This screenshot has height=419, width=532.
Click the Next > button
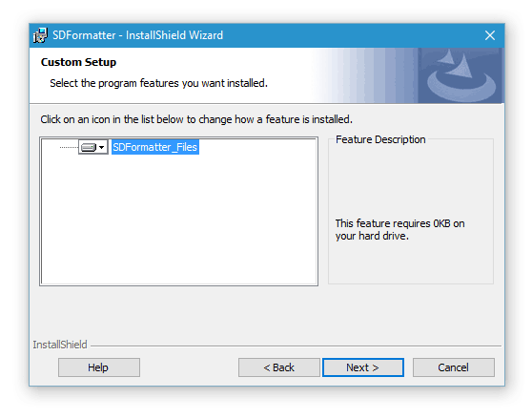[363, 367]
